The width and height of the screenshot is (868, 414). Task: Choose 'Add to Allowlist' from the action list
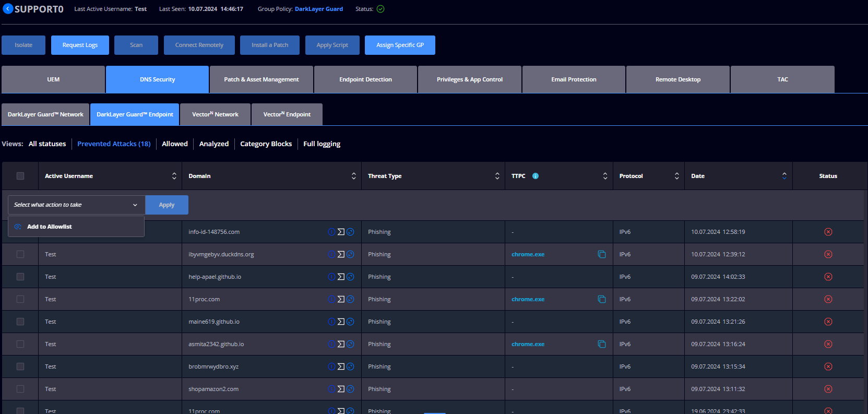76,227
